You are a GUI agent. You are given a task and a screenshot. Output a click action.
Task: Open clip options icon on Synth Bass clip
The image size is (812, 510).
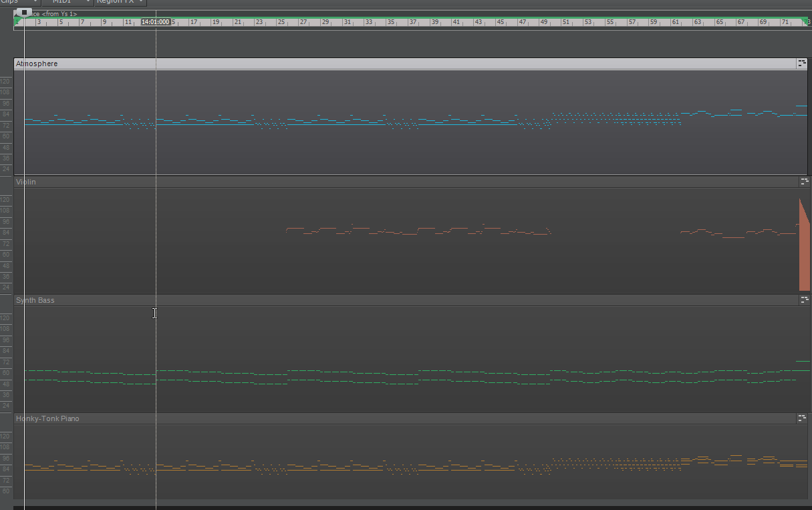804,300
